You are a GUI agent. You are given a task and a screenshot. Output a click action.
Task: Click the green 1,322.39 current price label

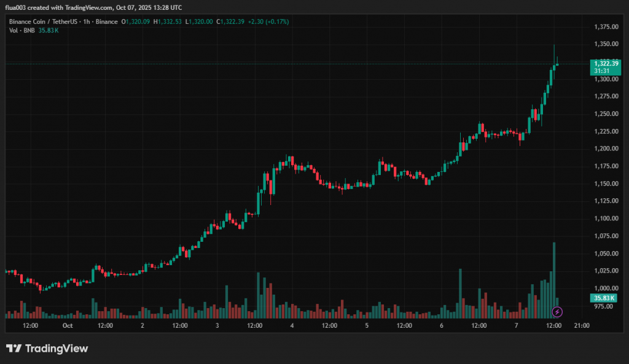[606, 63]
